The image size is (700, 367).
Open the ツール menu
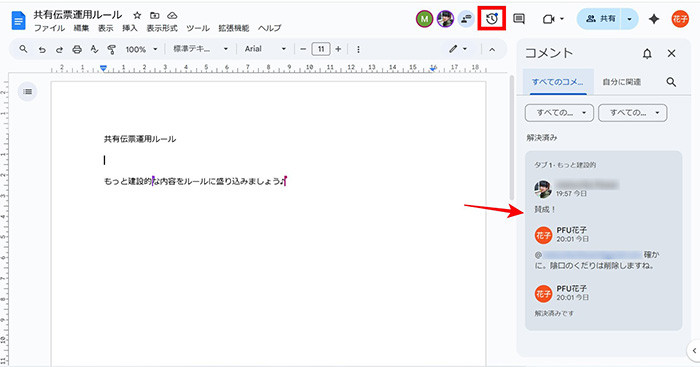click(198, 28)
